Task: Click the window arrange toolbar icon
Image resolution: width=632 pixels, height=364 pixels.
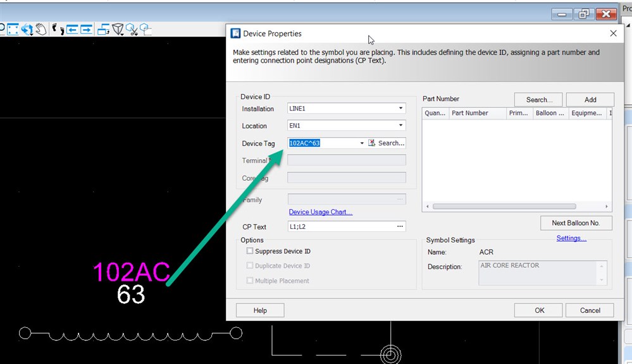Action: coord(104,29)
